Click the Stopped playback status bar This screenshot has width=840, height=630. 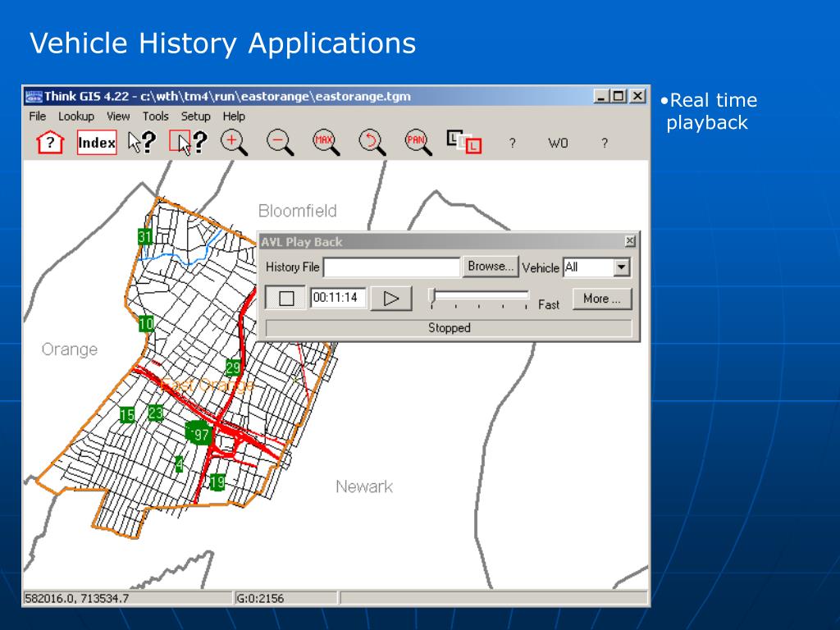coord(449,328)
